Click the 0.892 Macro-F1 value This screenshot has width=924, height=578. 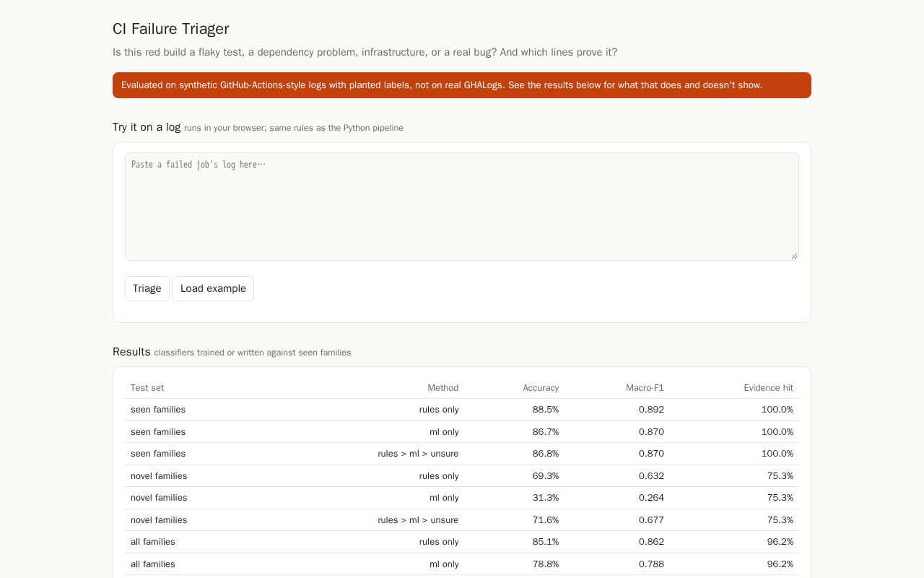651,410
